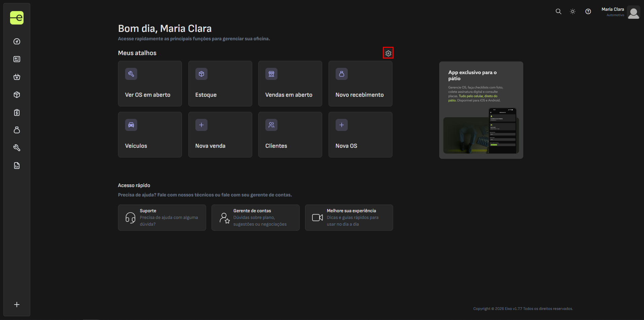Open the Ver OS em aberto shortcut

click(x=150, y=84)
